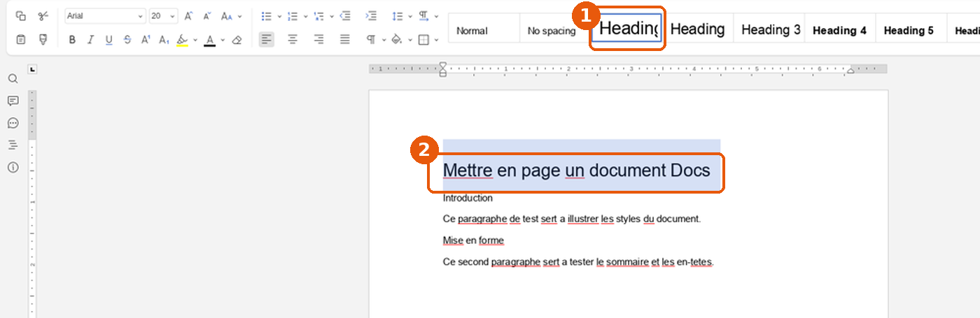Align text left
This screenshot has height=318, width=980.
coord(266,40)
